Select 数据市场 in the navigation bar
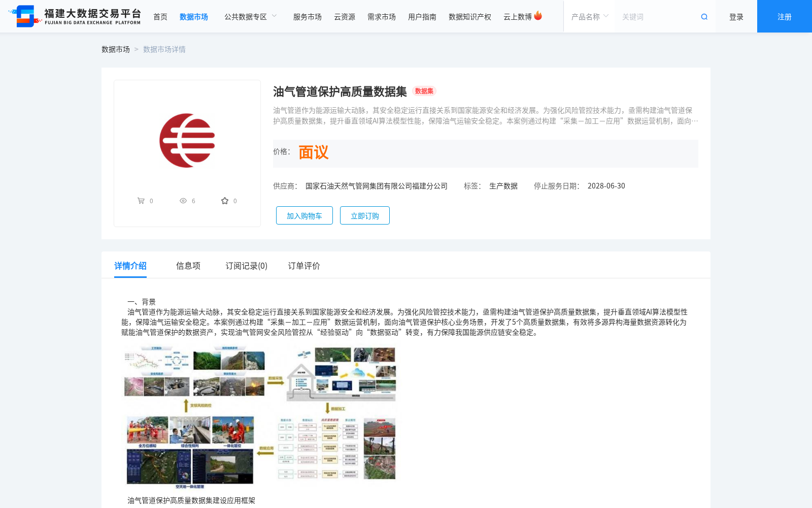 194,17
